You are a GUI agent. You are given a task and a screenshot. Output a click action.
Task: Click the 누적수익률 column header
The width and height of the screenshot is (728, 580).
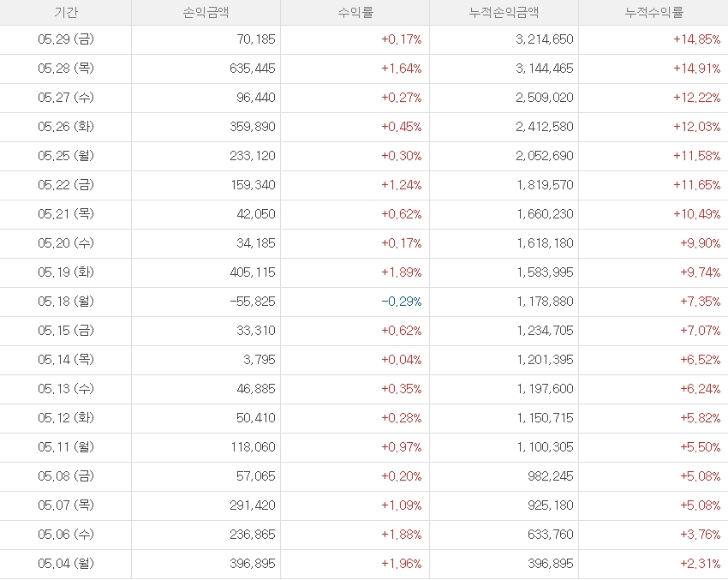653,12
